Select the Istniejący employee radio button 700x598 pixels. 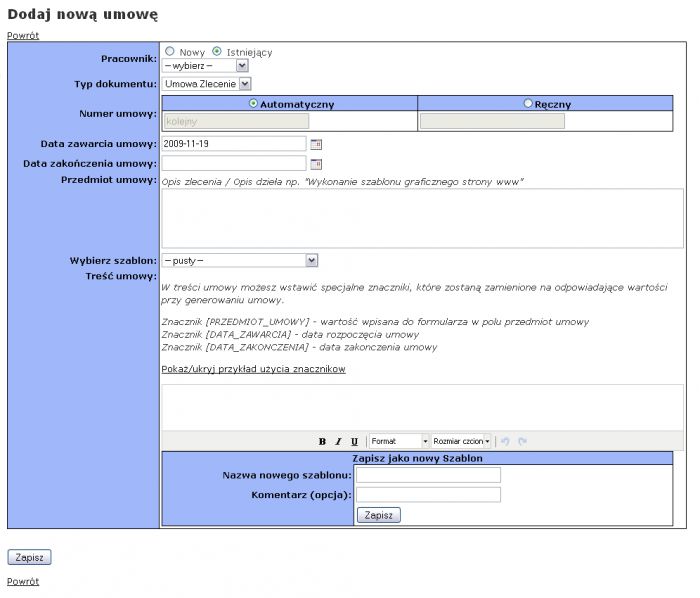tap(217, 51)
